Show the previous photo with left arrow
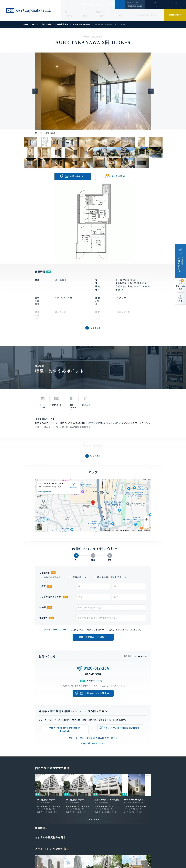The width and height of the screenshot is (186, 868). click(35, 91)
